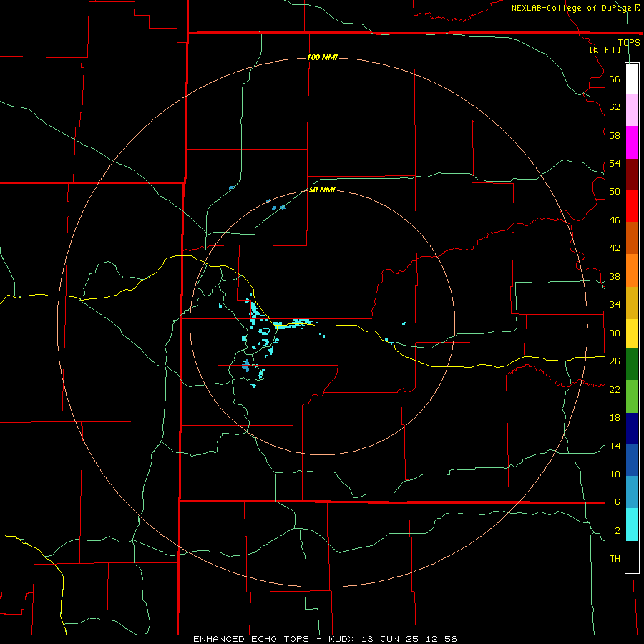This screenshot has width=644, height=644.
Task: Click the magenta legend color block
Action: click(x=632, y=142)
